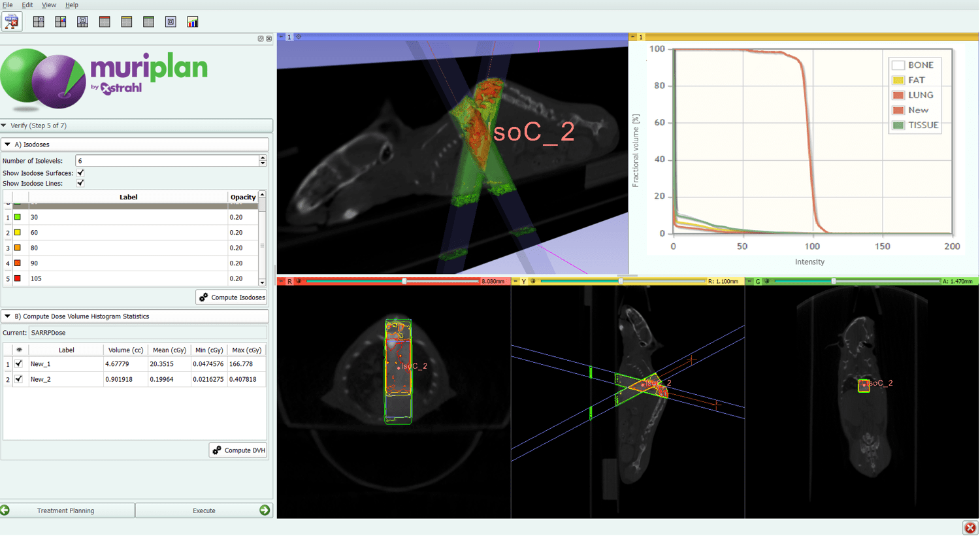Disable the Show Isodose Surfaces checkbox
The image size is (980, 536).
(x=80, y=173)
